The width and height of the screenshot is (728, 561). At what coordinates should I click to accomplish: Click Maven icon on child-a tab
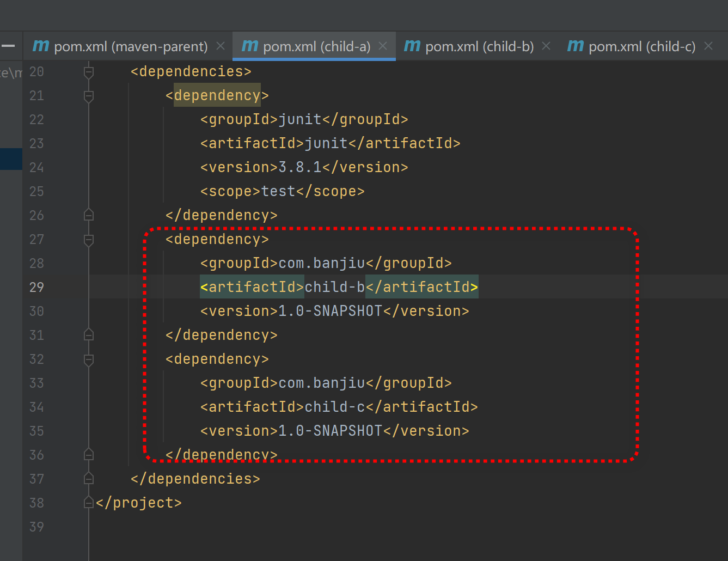250,46
